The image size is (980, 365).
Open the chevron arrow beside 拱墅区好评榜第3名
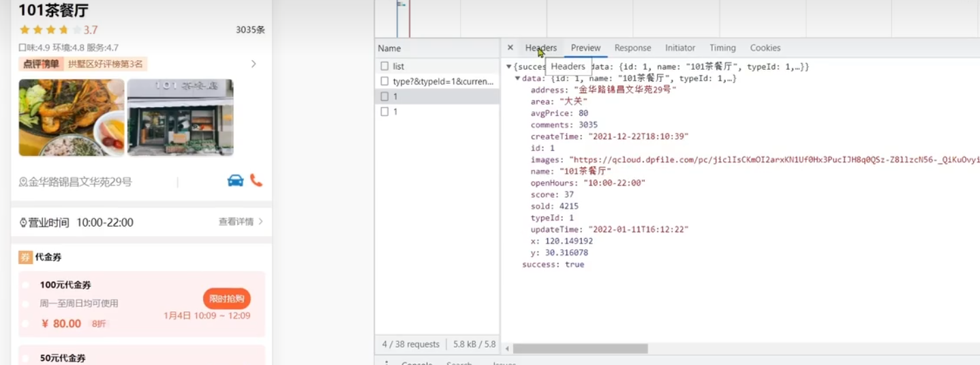pyautogui.click(x=254, y=63)
